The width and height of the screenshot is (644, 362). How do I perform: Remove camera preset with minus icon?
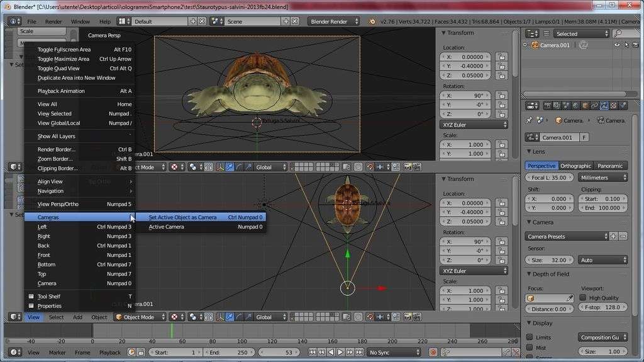(x=623, y=236)
